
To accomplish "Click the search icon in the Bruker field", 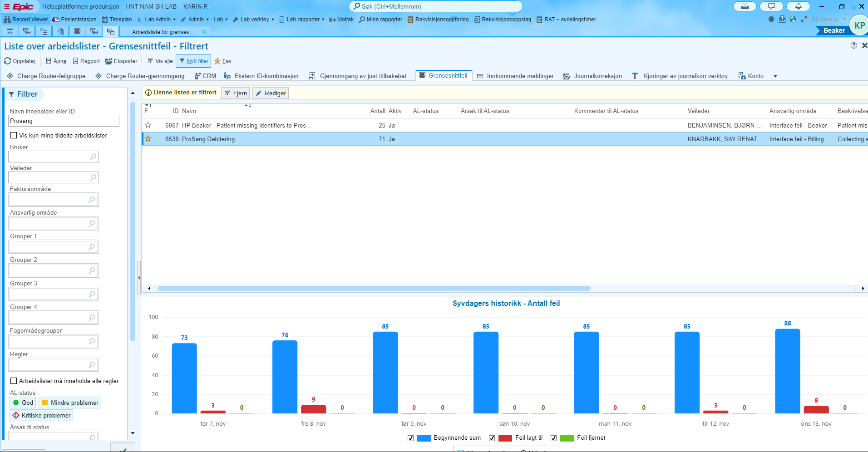I will [93, 157].
